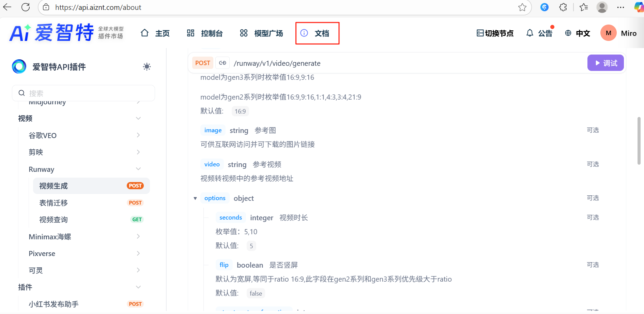Click the seconds default value 5 chip
The image size is (644, 314).
click(251, 246)
